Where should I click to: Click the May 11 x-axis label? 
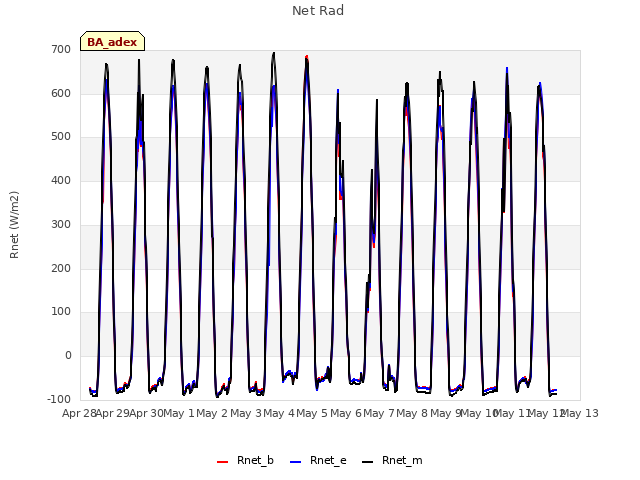pyautogui.click(x=512, y=413)
